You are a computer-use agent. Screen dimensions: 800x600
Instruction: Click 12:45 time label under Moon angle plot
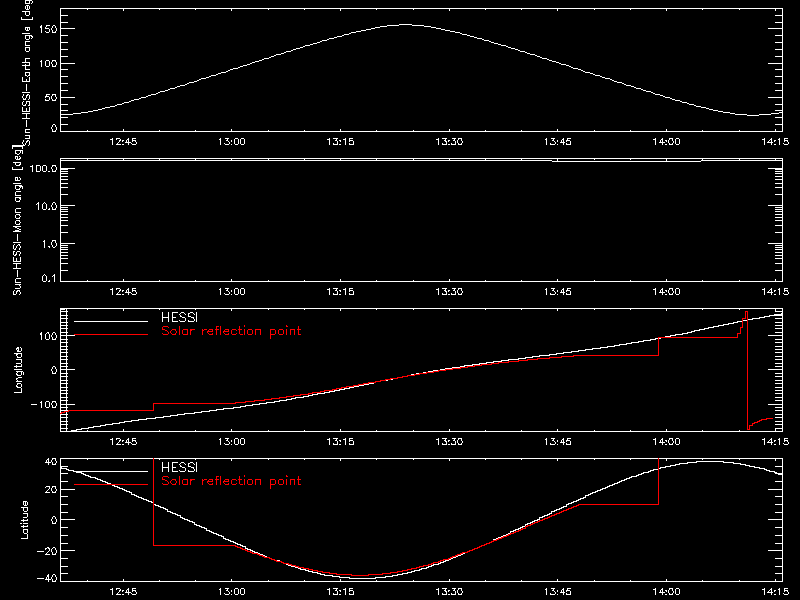pos(123,292)
